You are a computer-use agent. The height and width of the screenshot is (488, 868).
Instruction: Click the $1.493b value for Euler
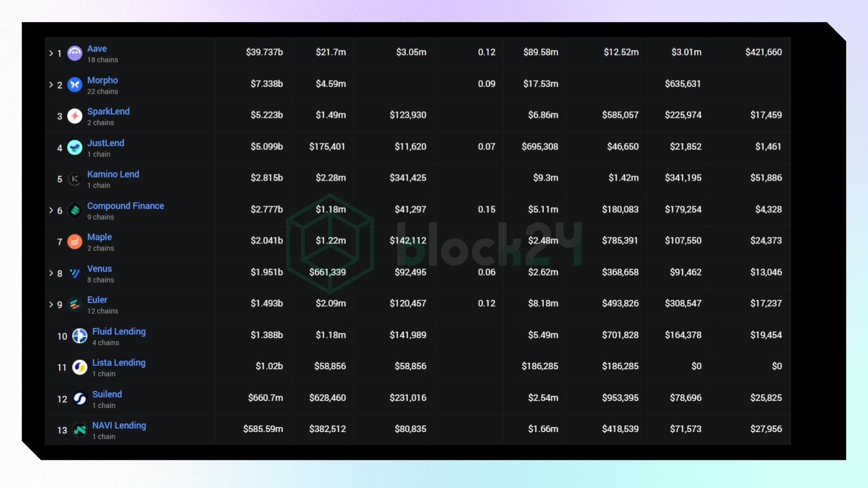click(x=267, y=304)
